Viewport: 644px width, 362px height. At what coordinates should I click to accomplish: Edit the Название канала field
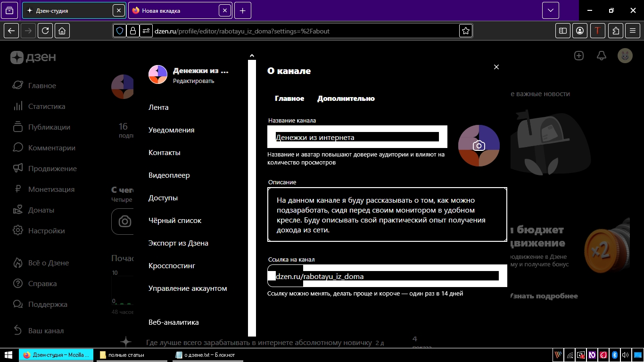(x=357, y=137)
